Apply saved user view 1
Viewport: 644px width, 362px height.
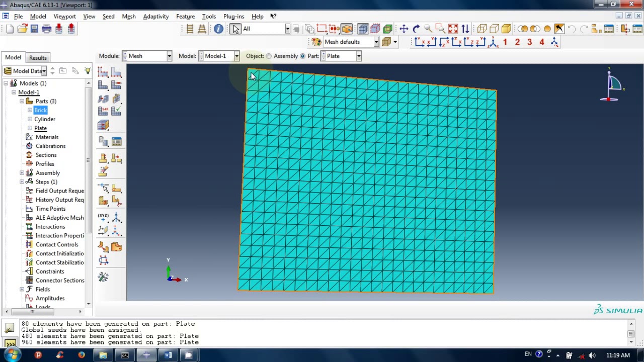tap(505, 42)
